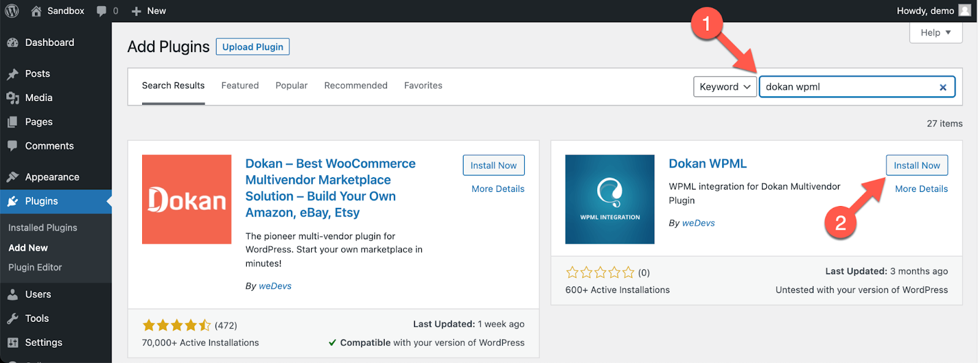Open Media library icon in sidebar

click(12, 98)
